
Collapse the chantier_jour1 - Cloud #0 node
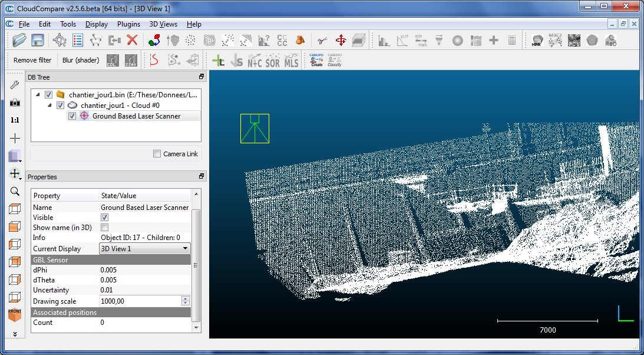click(49, 105)
